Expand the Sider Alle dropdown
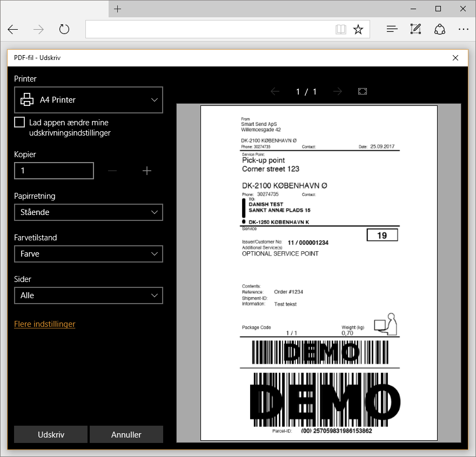Viewport: 476px width, 457px height. [x=89, y=295]
